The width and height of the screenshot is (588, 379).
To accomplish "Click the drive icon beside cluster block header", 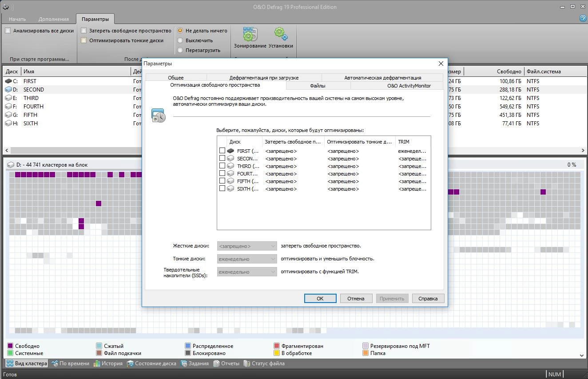I will coord(11,165).
